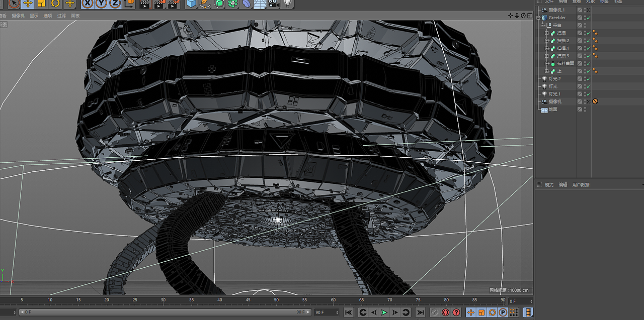Toggle 布料曲面 enable checkmark
The height and width of the screenshot is (320, 644).
coord(588,63)
